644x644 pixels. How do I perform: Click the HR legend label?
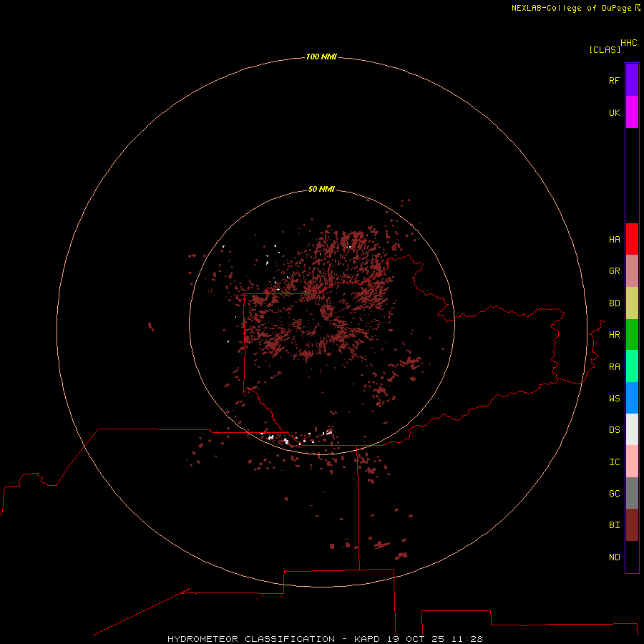click(614, 335)
